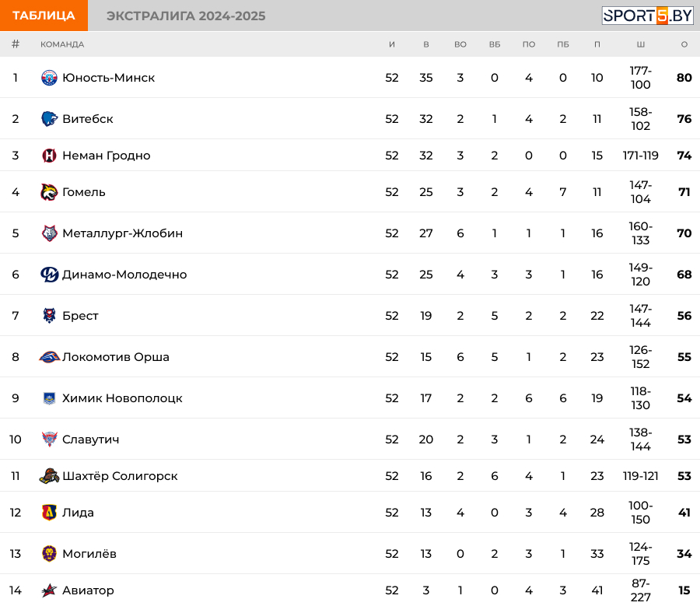Click the Ш goals column header
The width and height of the screenshot is (700, 606).
pos(641,44)
